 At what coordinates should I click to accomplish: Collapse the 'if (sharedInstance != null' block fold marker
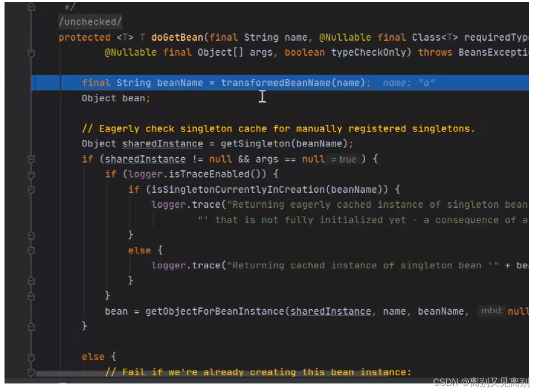point(32,159)
